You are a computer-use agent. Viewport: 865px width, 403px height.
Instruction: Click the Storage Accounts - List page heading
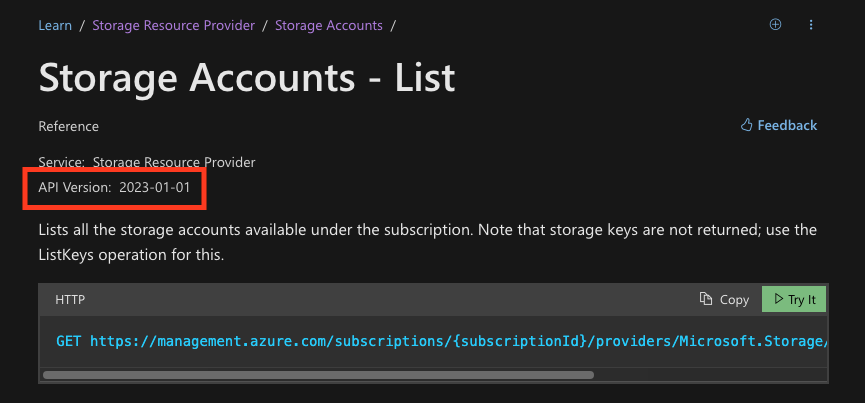click(x=247, y=76)
